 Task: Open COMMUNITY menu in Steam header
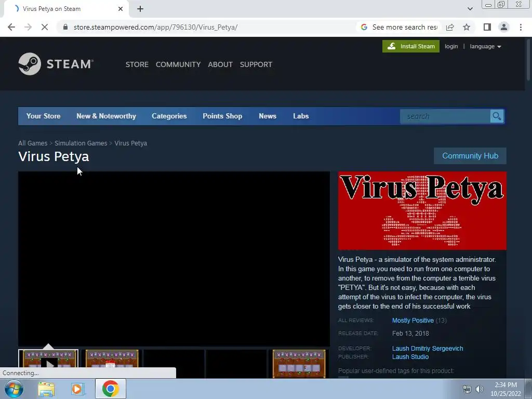[178, 64]
